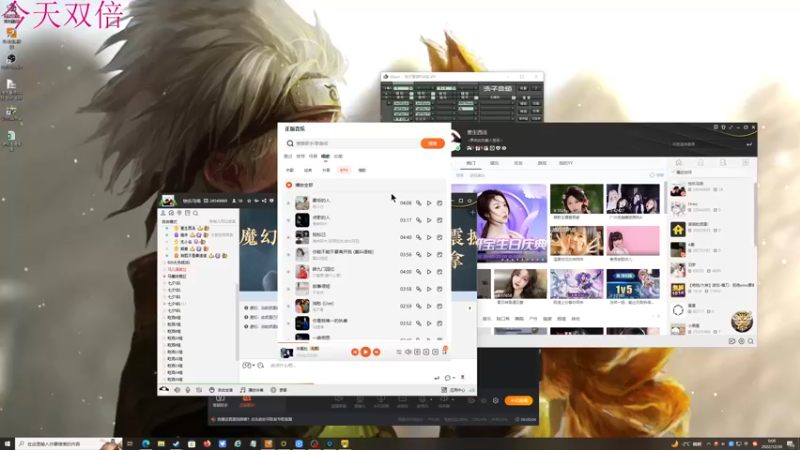Open the large birthday celebration banner

512,223
